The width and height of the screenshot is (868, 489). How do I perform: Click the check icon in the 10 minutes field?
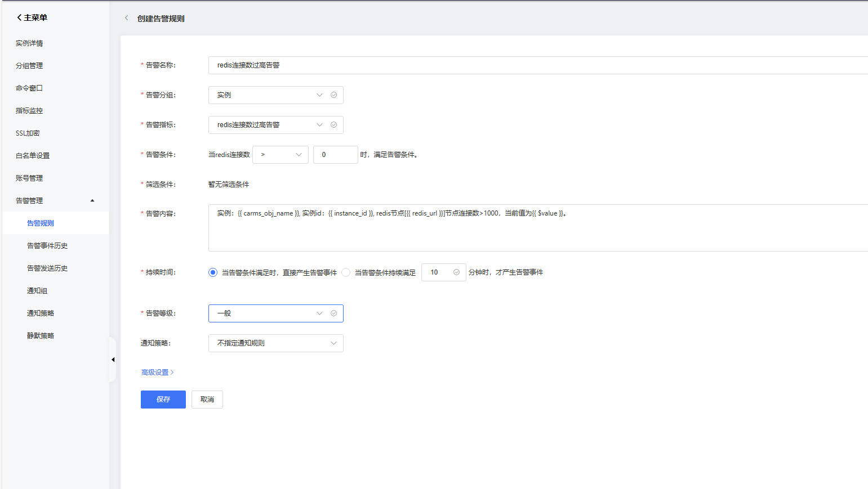[x=456, y=272]
